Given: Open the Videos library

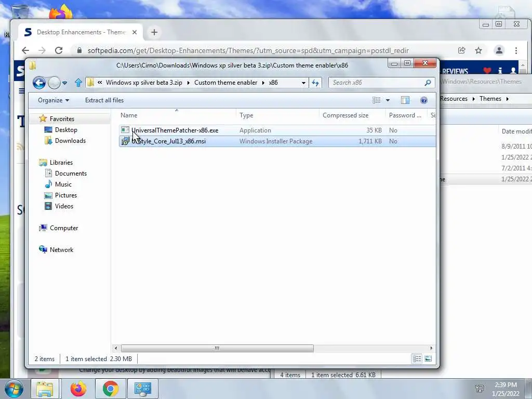Looking at the screenshot, I should point(64,206).
